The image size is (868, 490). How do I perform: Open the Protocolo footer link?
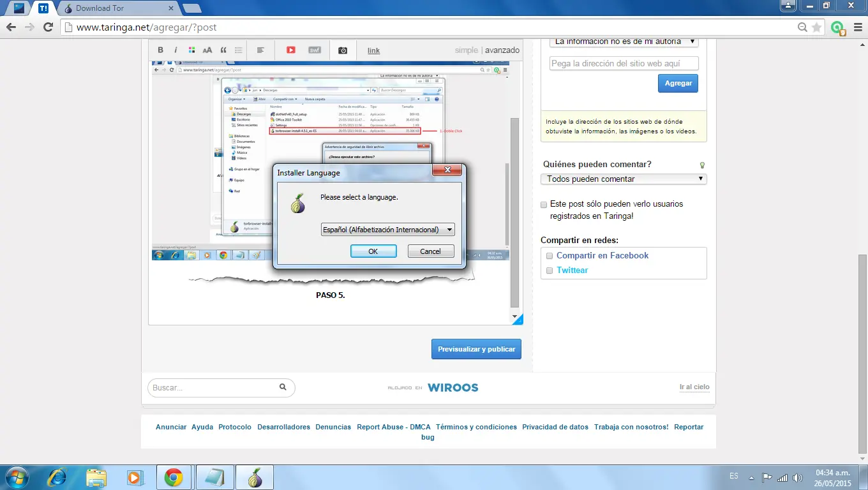click(x=235, y=427)
